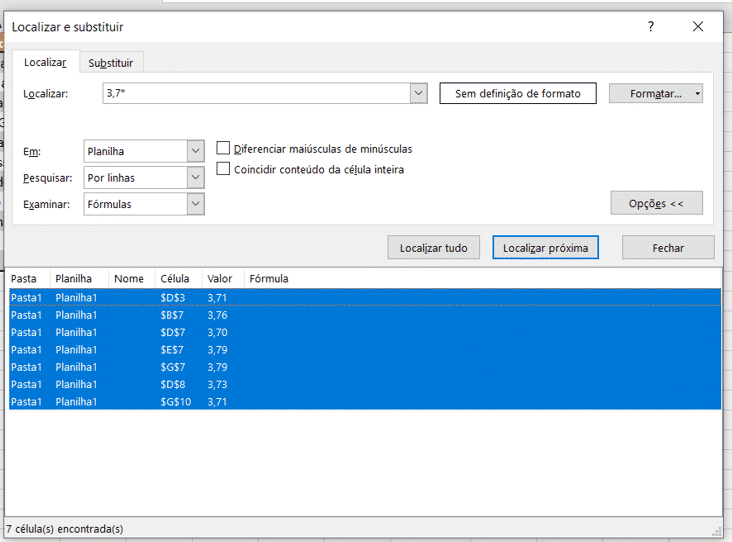Open the Examinar dropdown showing Fórmulas
Viewport: 732px width, 542px height.
tap(144, 204)
